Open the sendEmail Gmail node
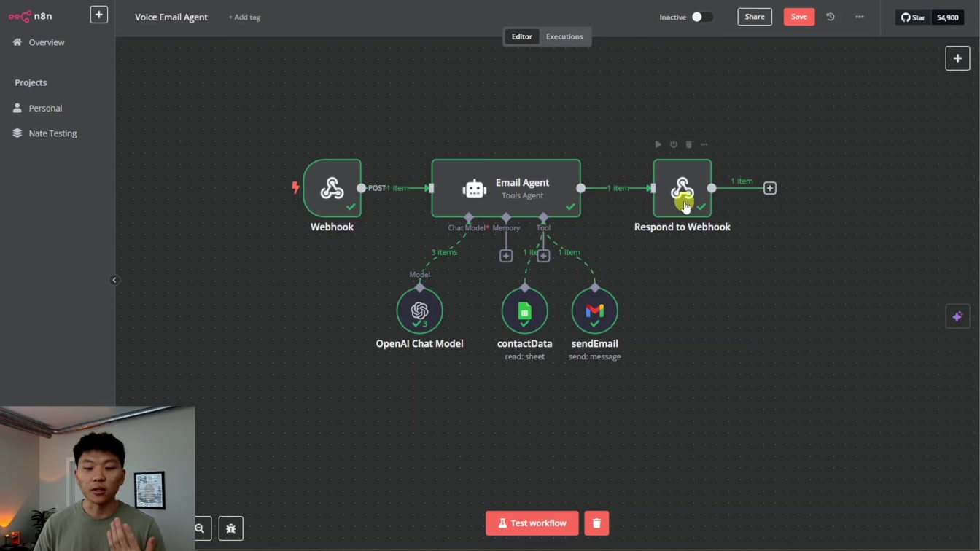 click(594, 311)
